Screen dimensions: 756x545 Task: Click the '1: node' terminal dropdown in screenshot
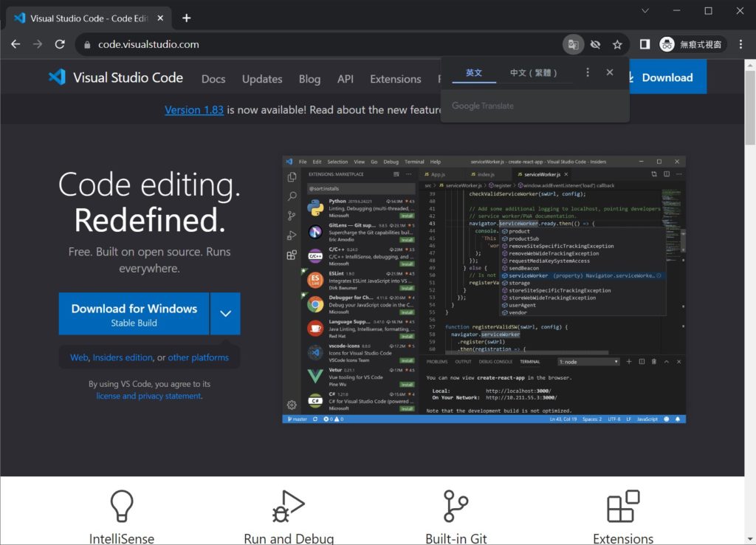click(588, 362)
